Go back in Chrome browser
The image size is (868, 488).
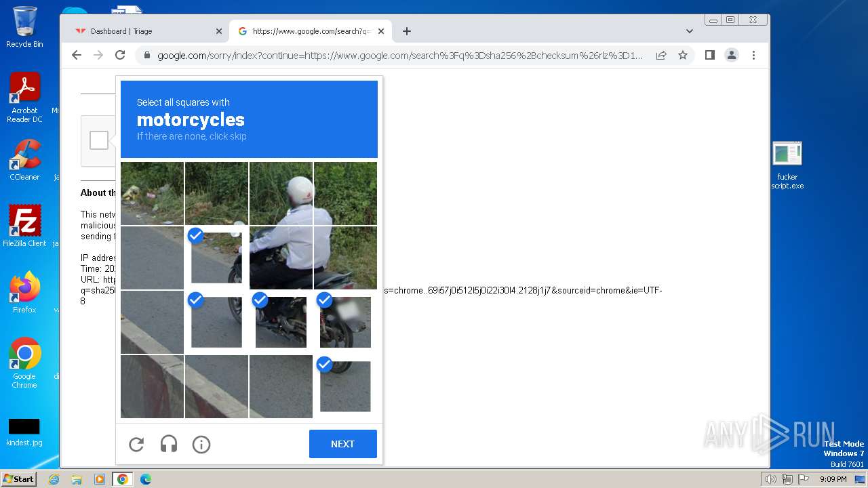pos(77,55)
